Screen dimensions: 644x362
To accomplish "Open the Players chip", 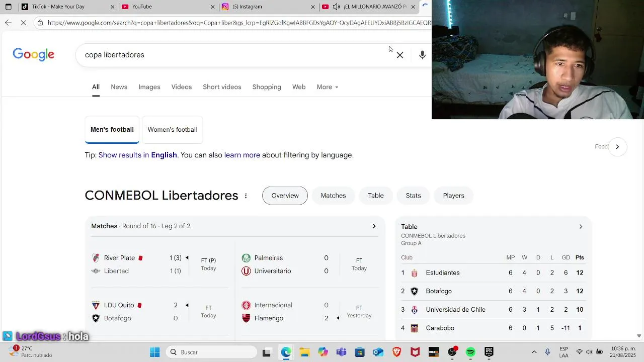I will (x=453, y=196).
